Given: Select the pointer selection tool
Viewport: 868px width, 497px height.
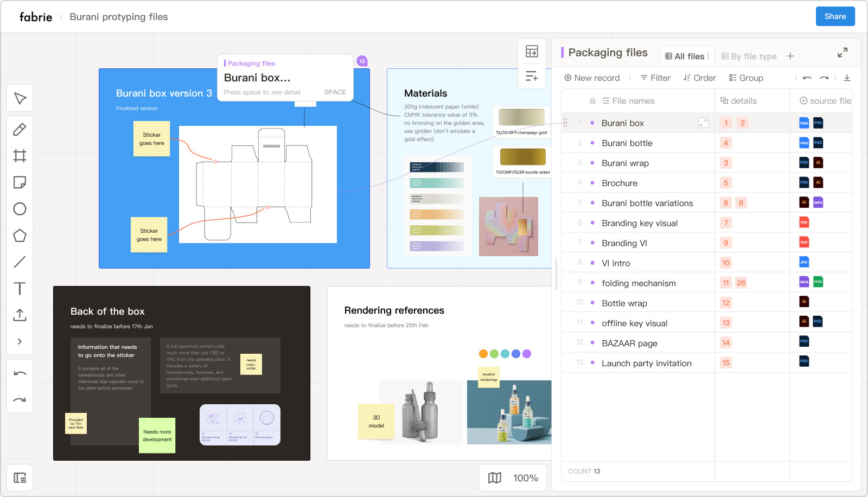Looking at the screenshot, I should point(20,98).
